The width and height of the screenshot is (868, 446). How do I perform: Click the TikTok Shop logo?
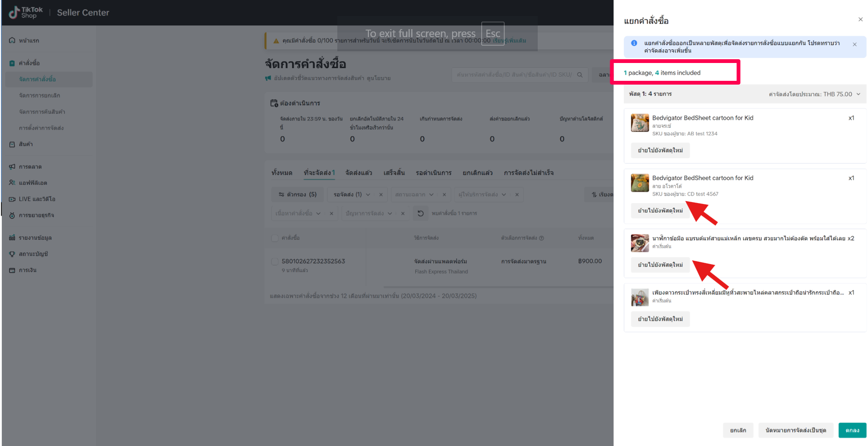pyautogui.click(x=26, y=13)
